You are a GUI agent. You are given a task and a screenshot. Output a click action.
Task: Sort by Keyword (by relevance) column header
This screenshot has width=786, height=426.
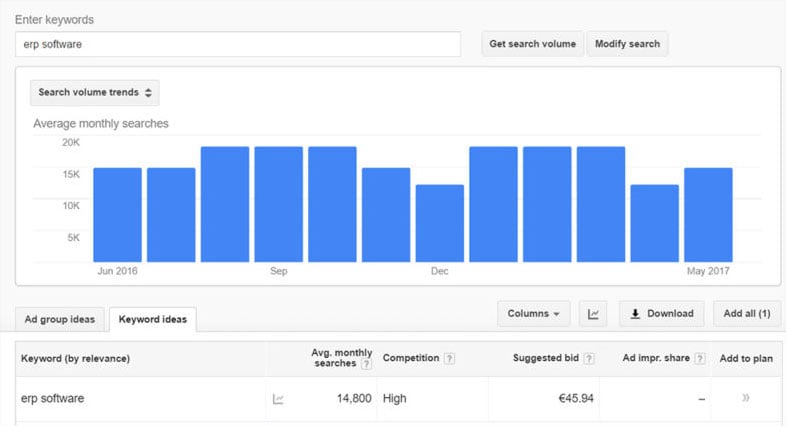tap(76, 358)
